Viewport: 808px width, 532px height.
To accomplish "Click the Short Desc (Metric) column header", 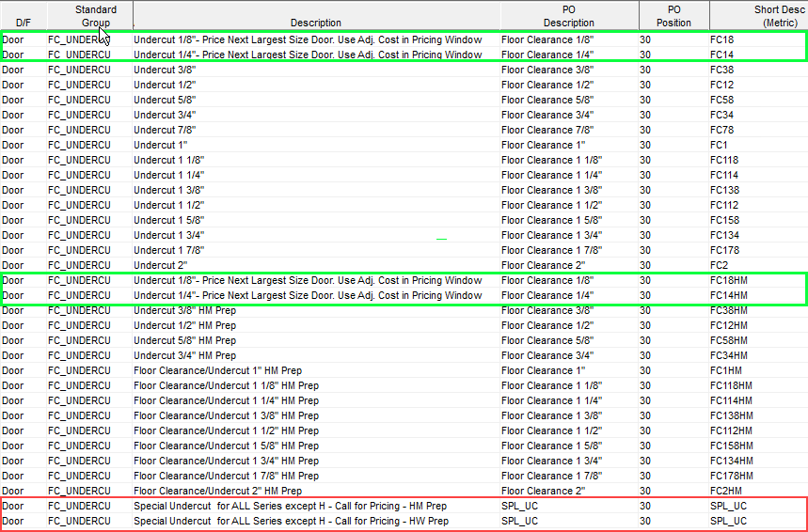I will [758, 15].
